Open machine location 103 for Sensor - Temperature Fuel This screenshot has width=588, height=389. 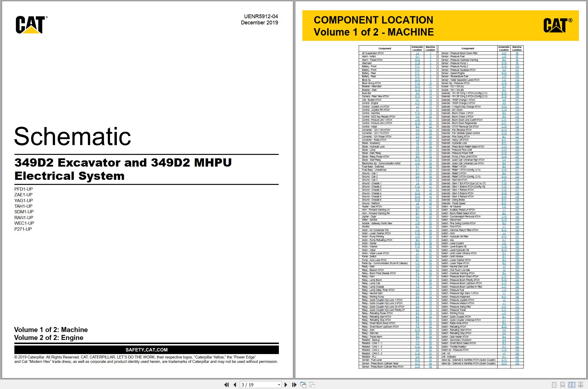pyautogui.click(x=517, y=76)
